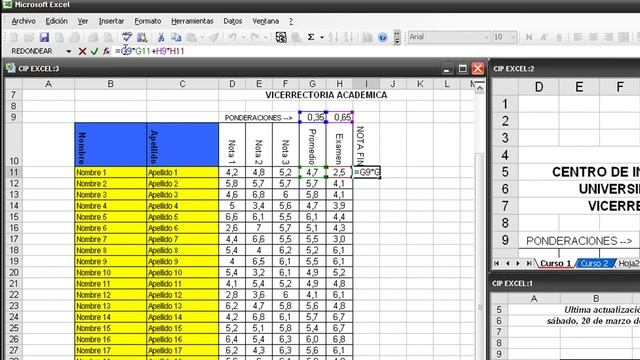Image resolution: width=640 pixels, height=360 pixels.
Task: Click the Open folder icon
Action: click(29, 38)
